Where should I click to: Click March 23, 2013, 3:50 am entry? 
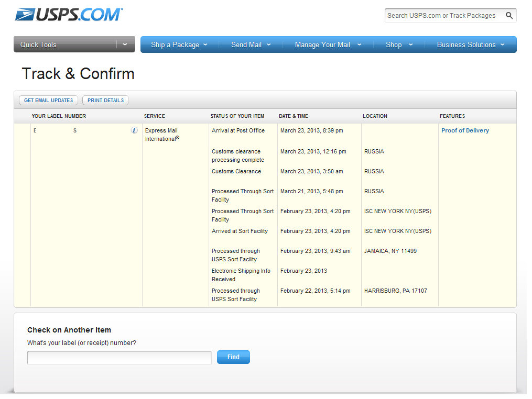(x=311, y=172)
